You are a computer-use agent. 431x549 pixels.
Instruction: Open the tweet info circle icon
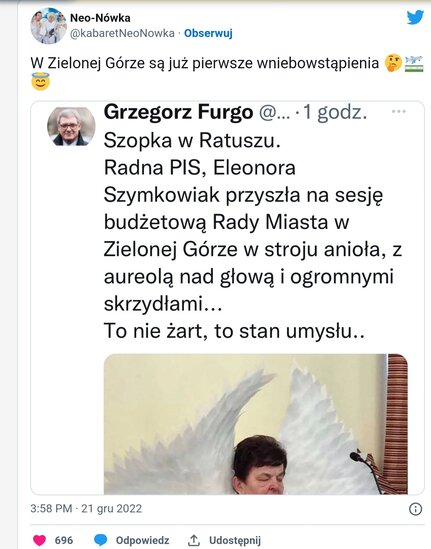[416, 509]
